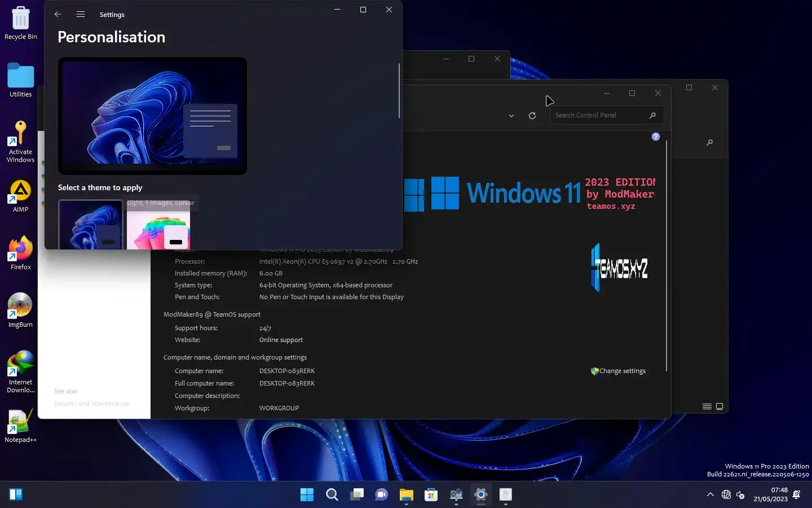Open the Widgets button on taskbar

pos(16,494)
